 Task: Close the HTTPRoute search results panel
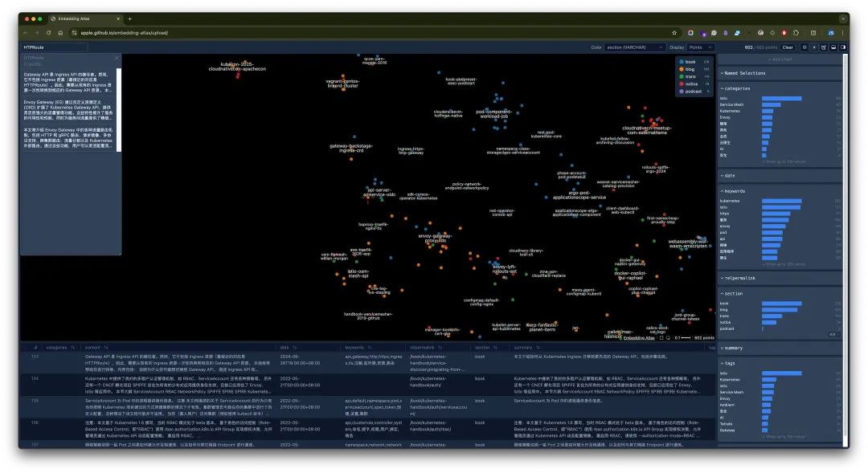[117, 58]
